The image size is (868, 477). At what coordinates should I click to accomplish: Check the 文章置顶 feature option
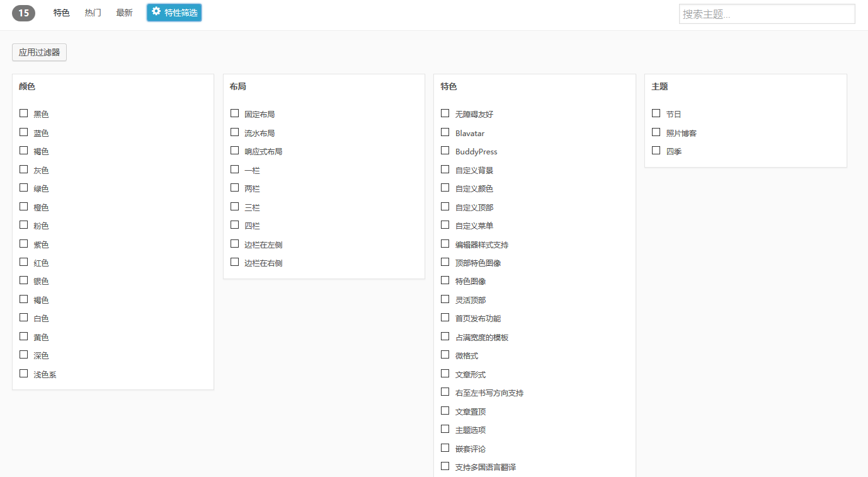click(445, 411)
